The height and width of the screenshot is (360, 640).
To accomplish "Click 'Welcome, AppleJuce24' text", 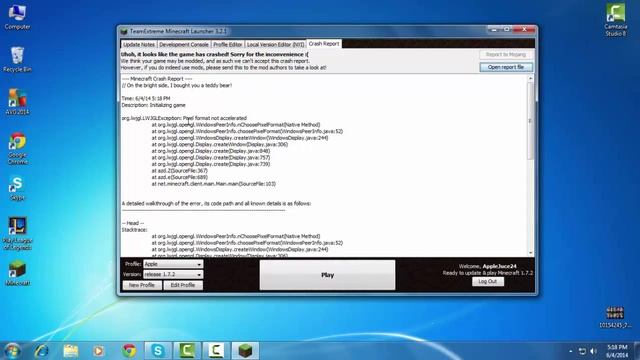I will [x=487, y=266].
